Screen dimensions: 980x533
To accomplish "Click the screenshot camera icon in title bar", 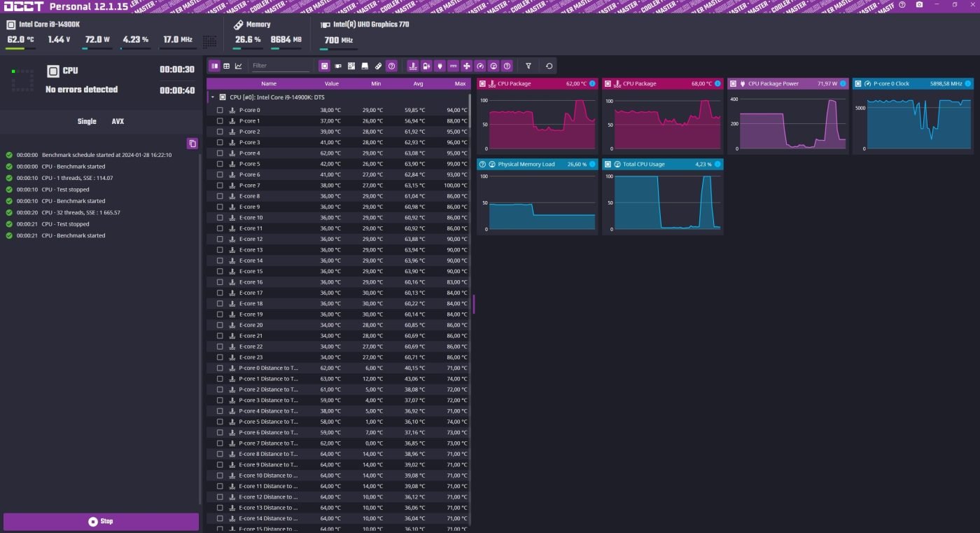I will tap(919, 5).
